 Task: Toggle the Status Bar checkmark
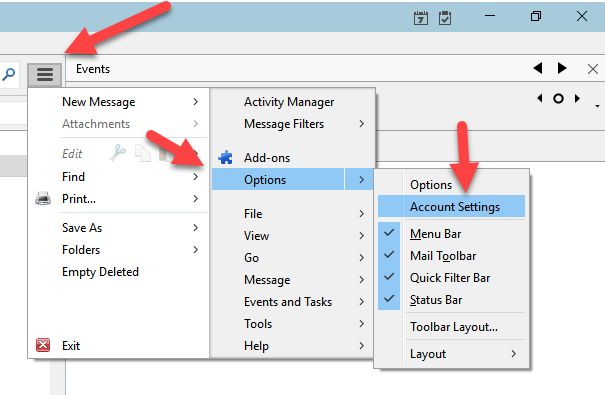389,299
